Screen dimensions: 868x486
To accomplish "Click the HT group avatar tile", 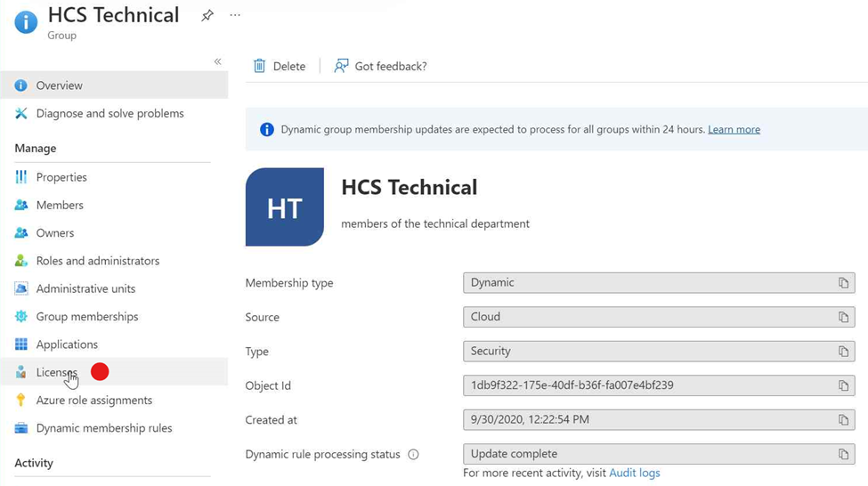I will tap(285, 207).
